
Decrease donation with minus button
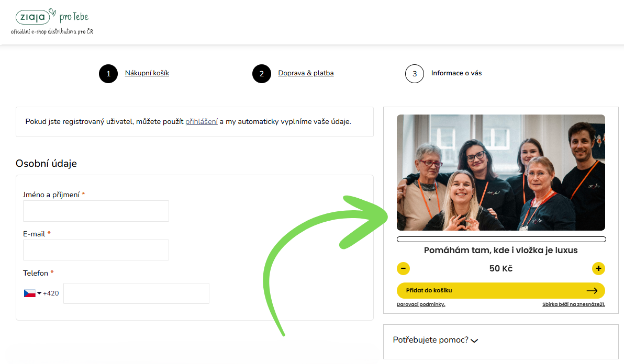[403, 269]
